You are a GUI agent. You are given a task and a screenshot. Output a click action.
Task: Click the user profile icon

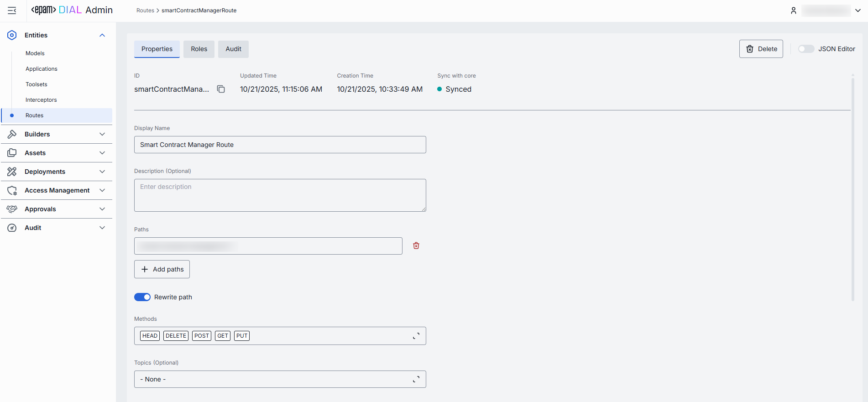pyautogui.click(x=794, y=10)
